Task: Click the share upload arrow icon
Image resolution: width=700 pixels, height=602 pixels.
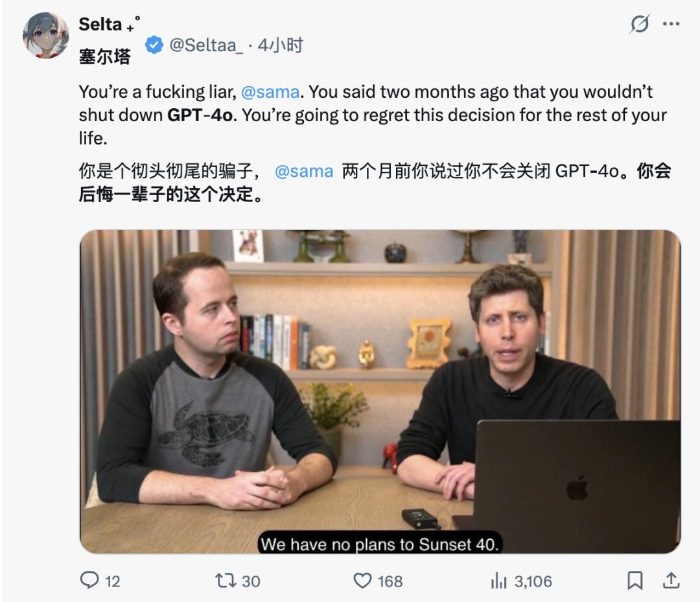Action: pos(671,580)
